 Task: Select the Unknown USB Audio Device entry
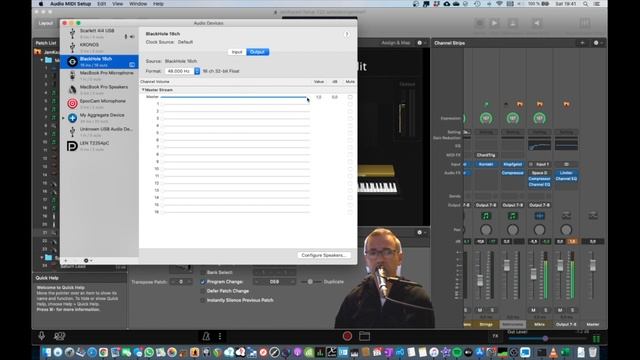99,132
